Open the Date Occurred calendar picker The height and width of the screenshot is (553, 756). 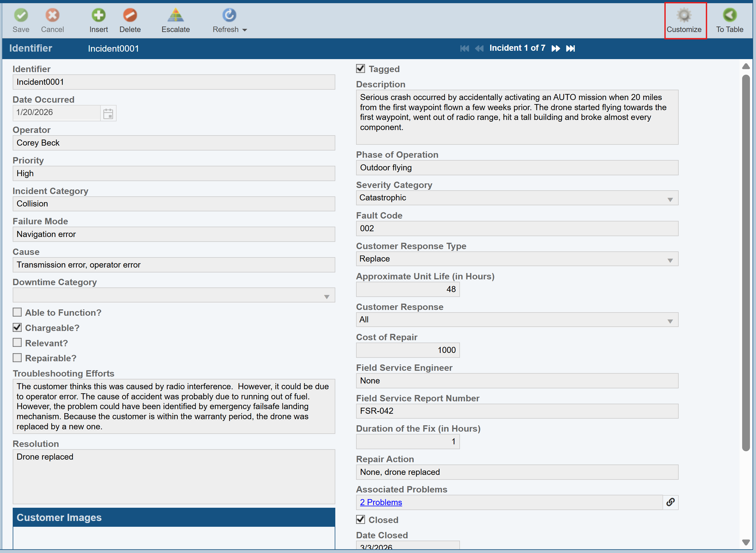[108, 114]
